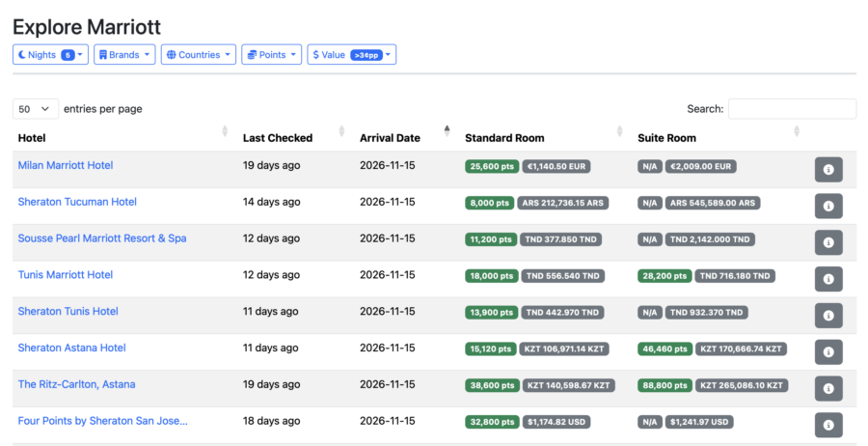
Task: Open the Nights filter dropdown
Action: click(50, 55)
